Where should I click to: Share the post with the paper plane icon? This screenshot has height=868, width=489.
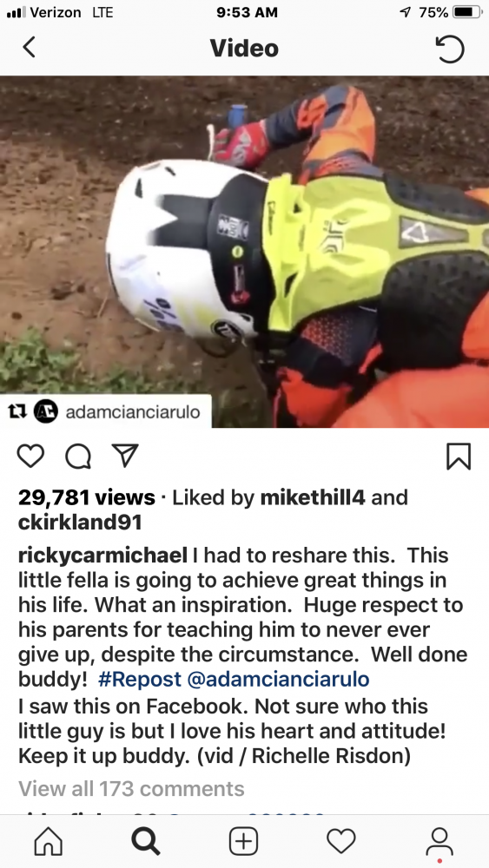(x=124, y=457)
